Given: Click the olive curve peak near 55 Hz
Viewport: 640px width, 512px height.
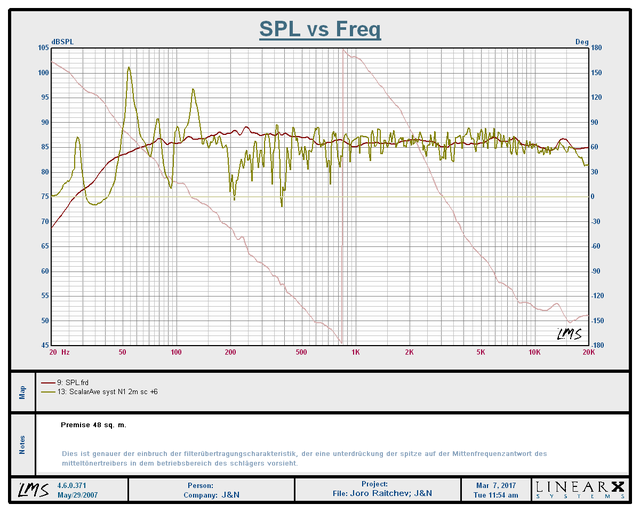Looking at the screenshot, I should pos(129,68).
